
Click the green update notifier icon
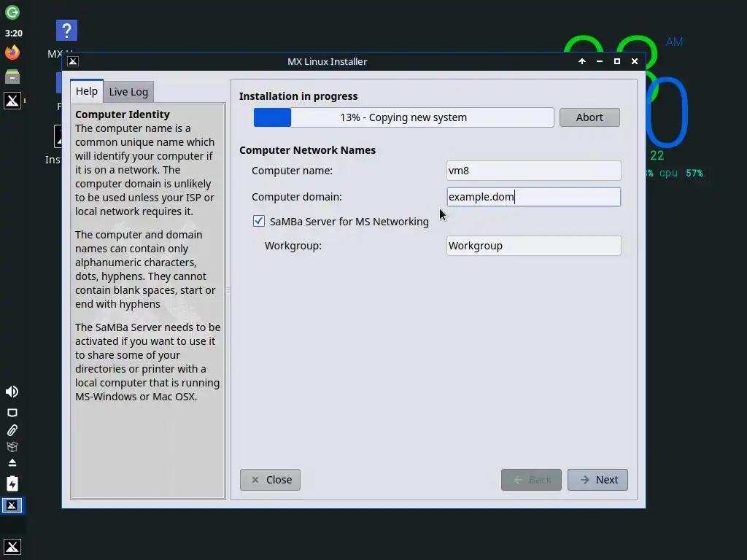coord(12,12)
